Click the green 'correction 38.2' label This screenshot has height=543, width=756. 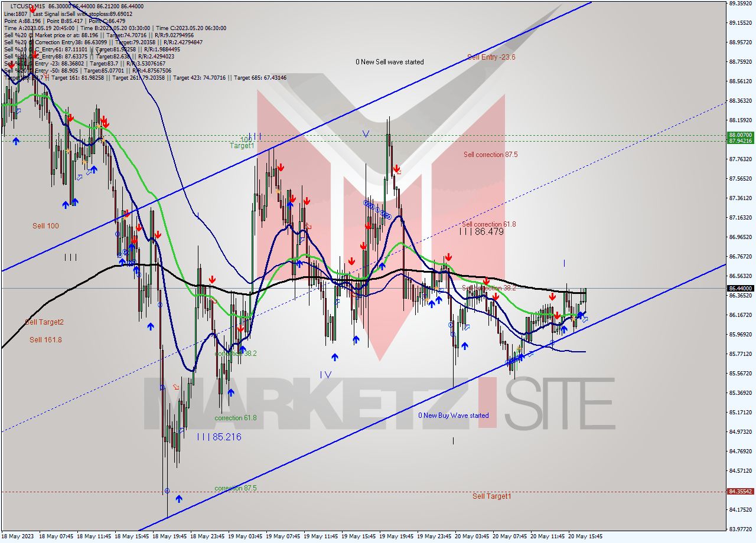click(236, 354)
